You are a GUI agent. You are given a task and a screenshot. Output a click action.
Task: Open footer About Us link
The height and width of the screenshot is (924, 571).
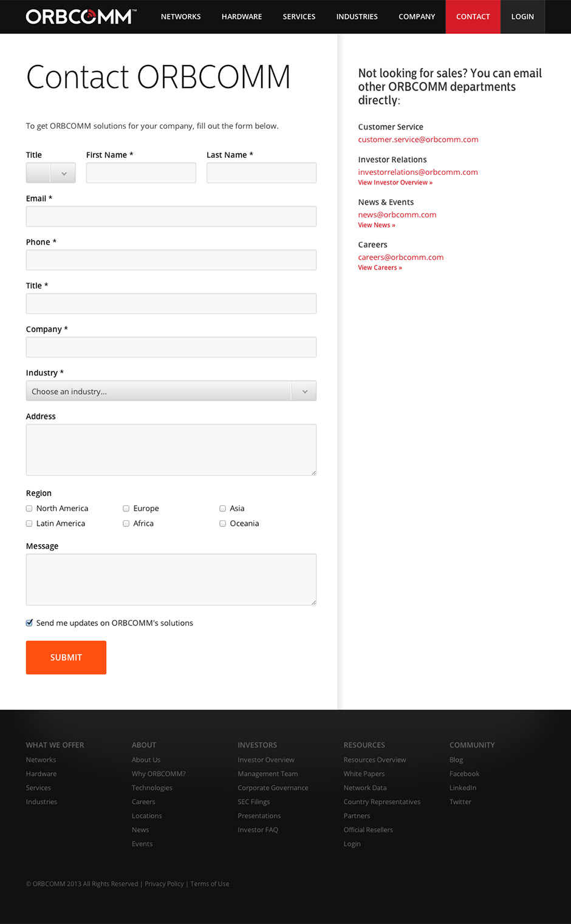pos(146,760)
